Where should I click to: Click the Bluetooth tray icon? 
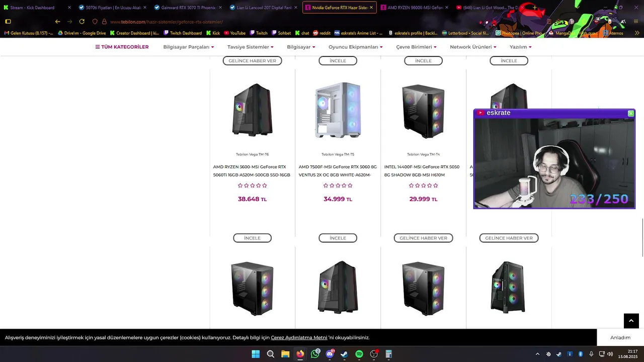(580, 354)
